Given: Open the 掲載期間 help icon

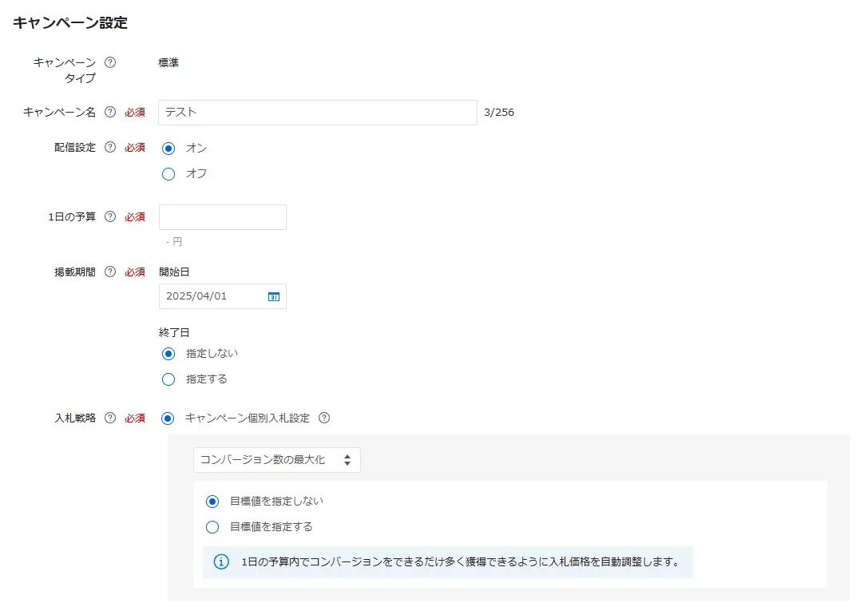Looking at the screenshot, I should point(110,271).
